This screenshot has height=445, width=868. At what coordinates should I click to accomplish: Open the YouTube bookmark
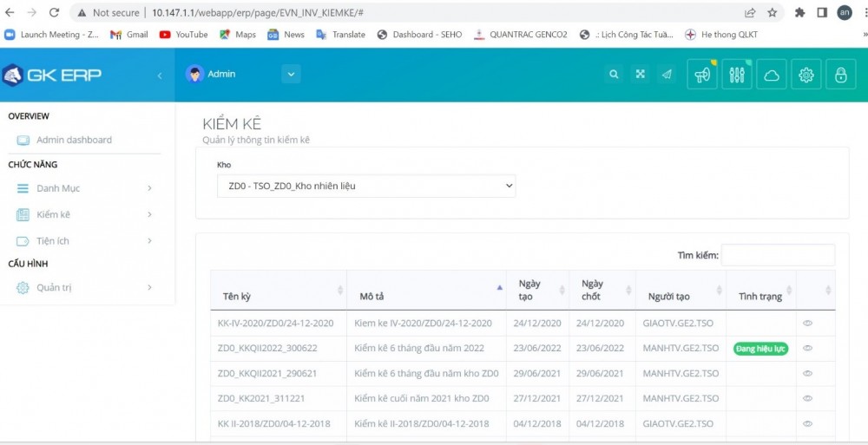click(x=183, y=35)
